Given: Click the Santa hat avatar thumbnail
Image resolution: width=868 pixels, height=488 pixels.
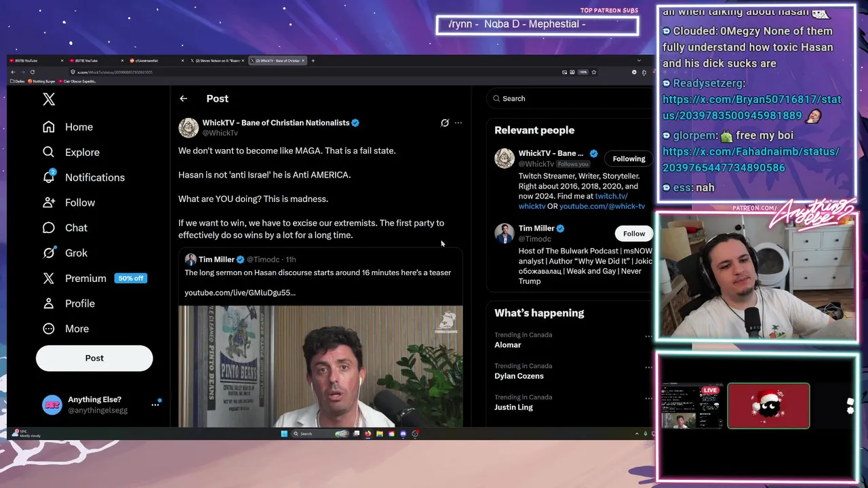Looking at the screenshot, I should tap(768, 406).
